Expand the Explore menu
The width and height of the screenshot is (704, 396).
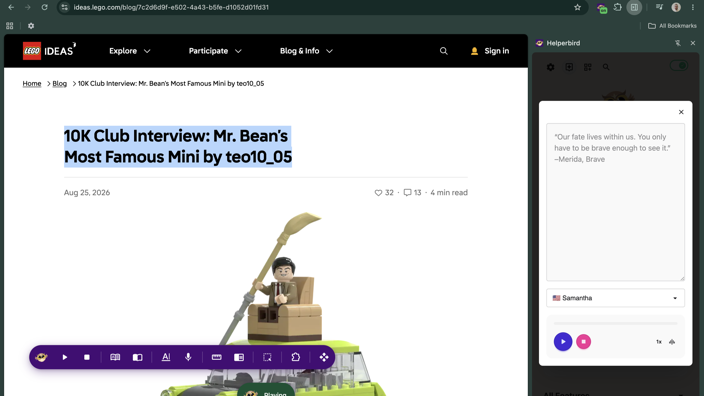pos(130,51)
